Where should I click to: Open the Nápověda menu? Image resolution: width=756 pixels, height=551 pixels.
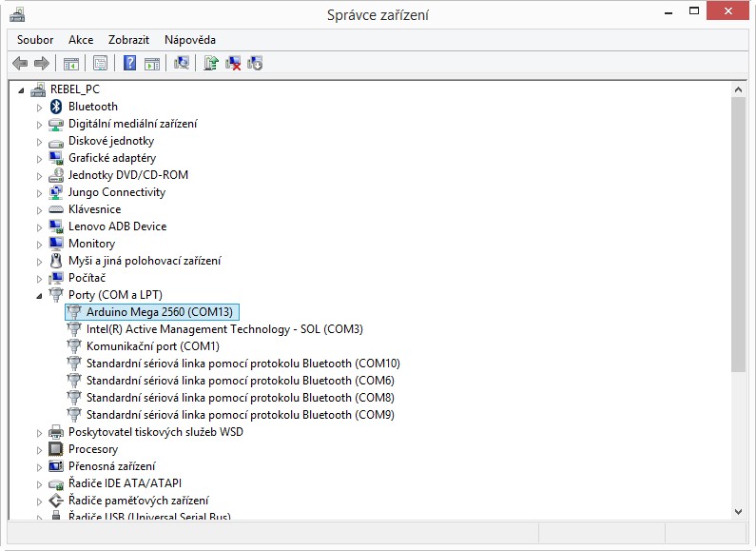190,40
